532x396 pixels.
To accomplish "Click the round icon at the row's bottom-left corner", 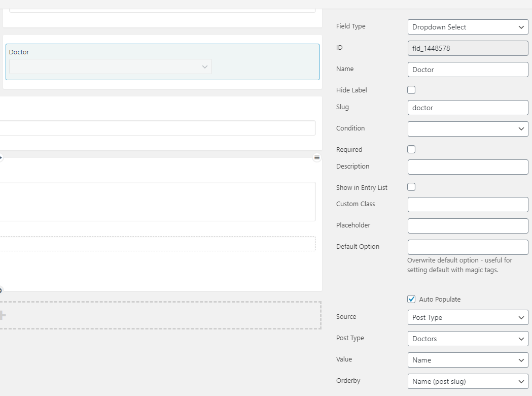I will click(x=1, y=291).
